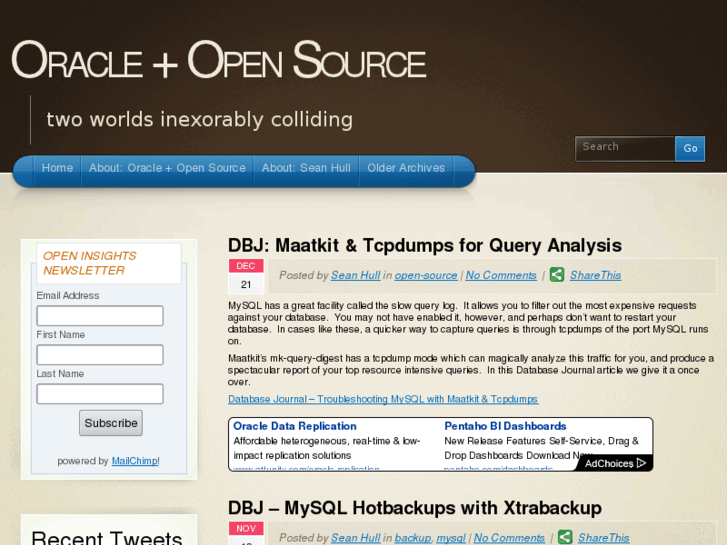The width and height of the screenshot is (727, 545).
Task: Click the AdChoices triangle icon
Action: point(641,463)
